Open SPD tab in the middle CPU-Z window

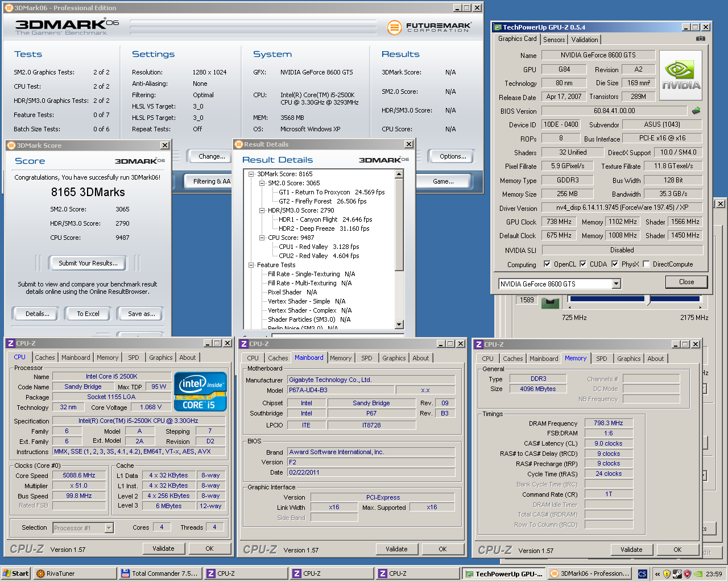coord(367,358)
